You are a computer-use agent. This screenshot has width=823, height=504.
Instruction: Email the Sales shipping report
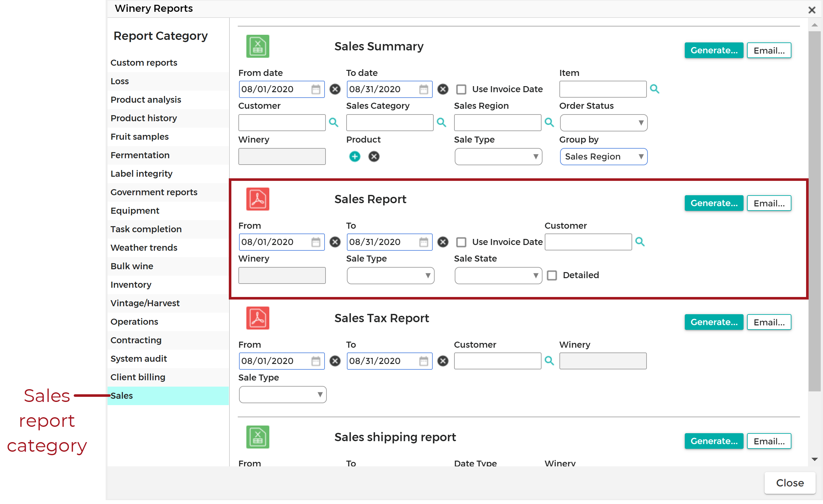769,441
